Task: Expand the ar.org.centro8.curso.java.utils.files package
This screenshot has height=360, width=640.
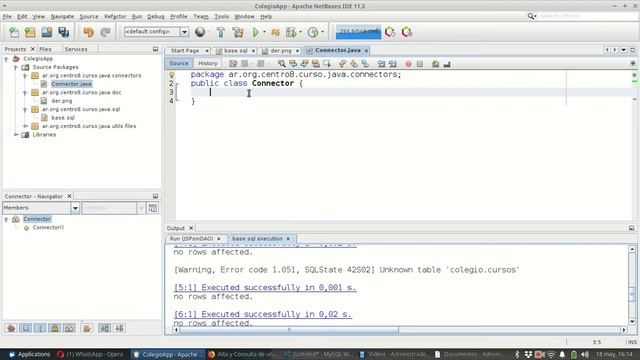Action: [25, 126]
